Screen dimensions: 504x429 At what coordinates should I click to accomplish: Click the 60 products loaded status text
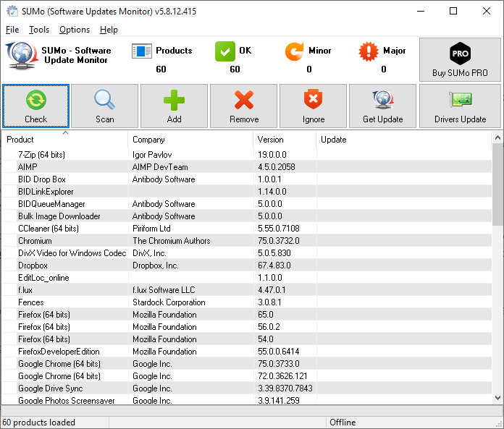(38, 422)
